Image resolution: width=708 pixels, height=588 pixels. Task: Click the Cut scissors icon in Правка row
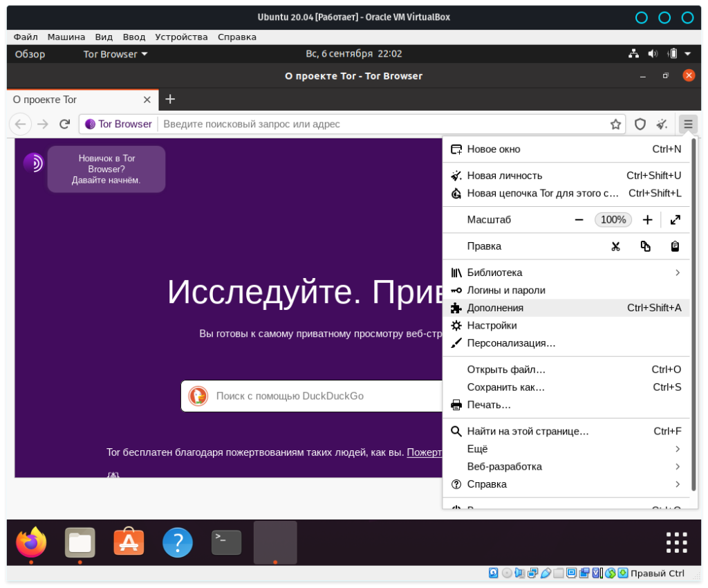pyautogui.click(x=615, y=246)
